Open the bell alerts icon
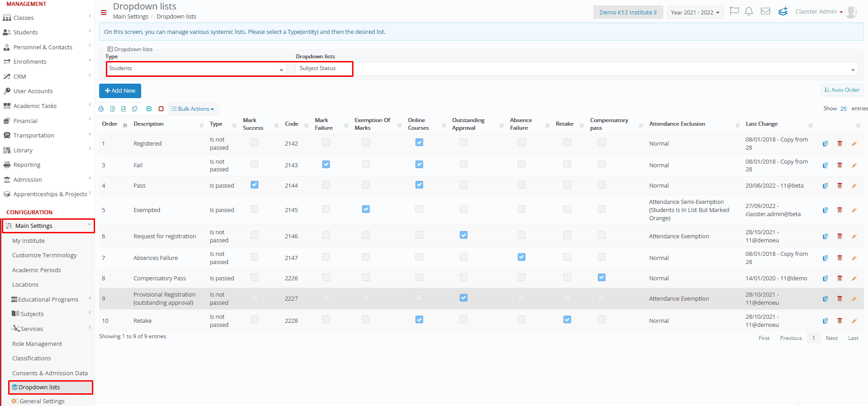The height and width of the screenshot is (406, 868). (x=749, y=11)
